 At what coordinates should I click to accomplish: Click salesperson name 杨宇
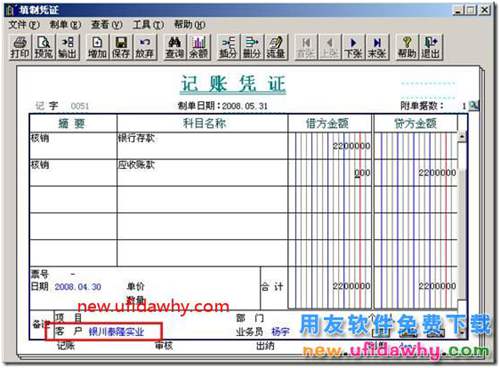[281, 332]
